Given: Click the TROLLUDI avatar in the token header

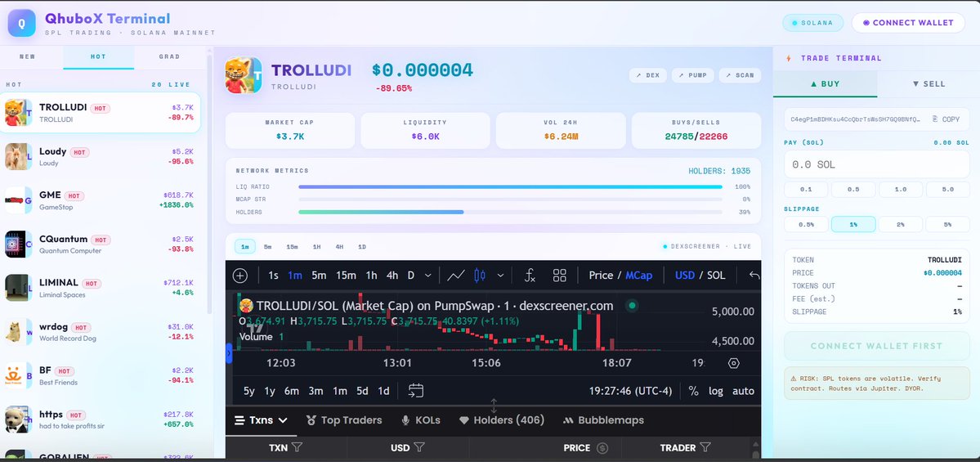Looking at the screenshot, I should (x=243, y=76).
